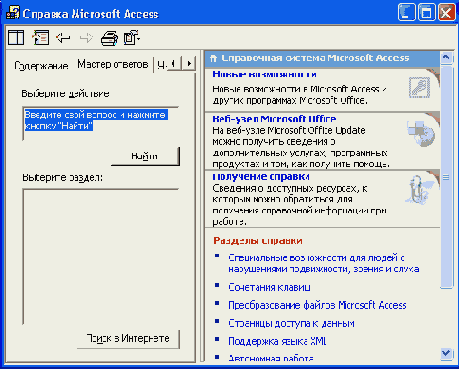The height and width of the screenshot is (369, 459).
Task: Open the Новые возможности link
Action: pos(264,74)
